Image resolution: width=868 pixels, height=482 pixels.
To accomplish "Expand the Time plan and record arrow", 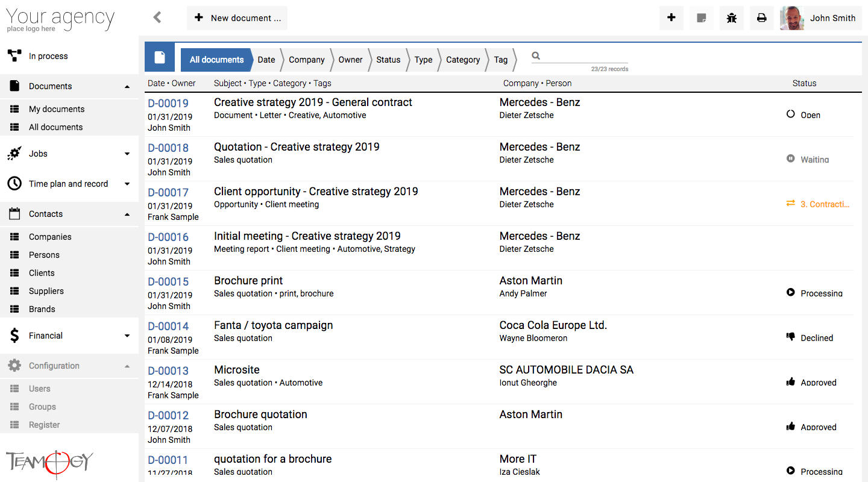I will pos(127,184).
